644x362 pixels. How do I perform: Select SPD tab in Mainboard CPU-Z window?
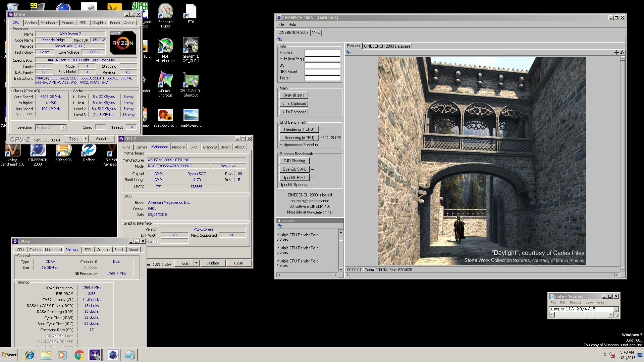[x=194, y=147]
